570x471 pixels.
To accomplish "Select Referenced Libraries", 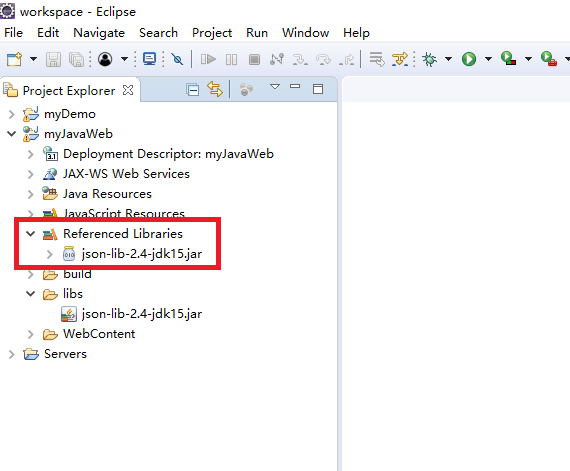I will pos(123,234).
